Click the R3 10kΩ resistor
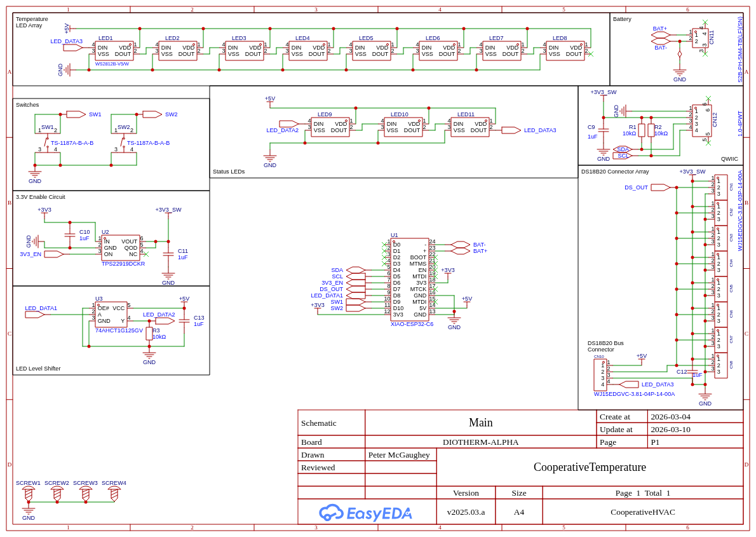The height and width of the screenshot is (537, 756). (x=149, y=334)
